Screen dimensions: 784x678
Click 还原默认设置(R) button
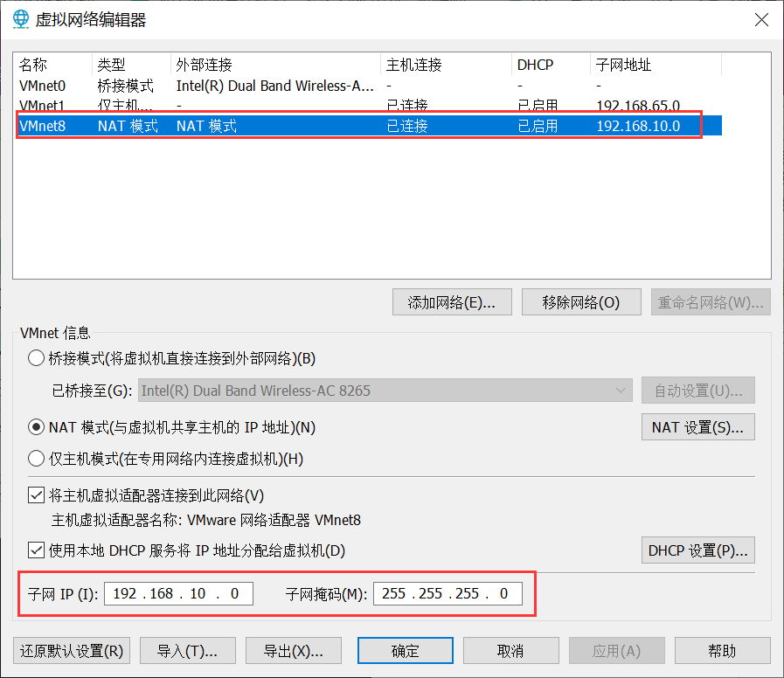tap(72, 651)
